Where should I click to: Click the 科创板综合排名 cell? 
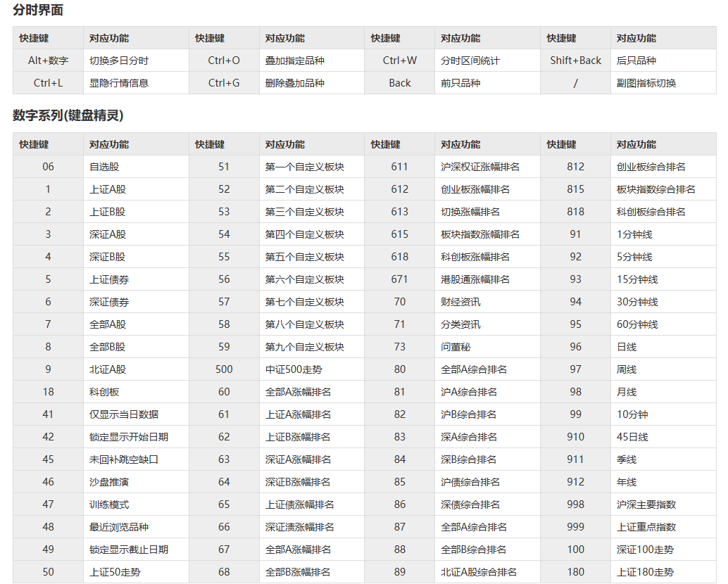[663, 212]
